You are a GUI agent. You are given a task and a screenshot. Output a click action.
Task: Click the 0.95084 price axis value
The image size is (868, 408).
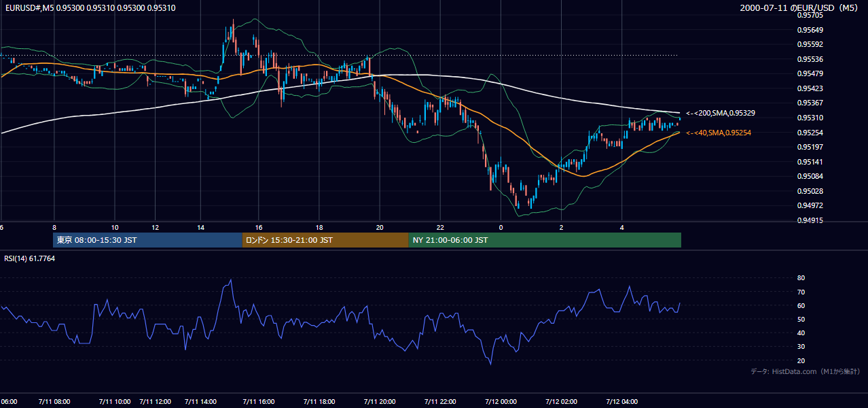coord(810,176)
